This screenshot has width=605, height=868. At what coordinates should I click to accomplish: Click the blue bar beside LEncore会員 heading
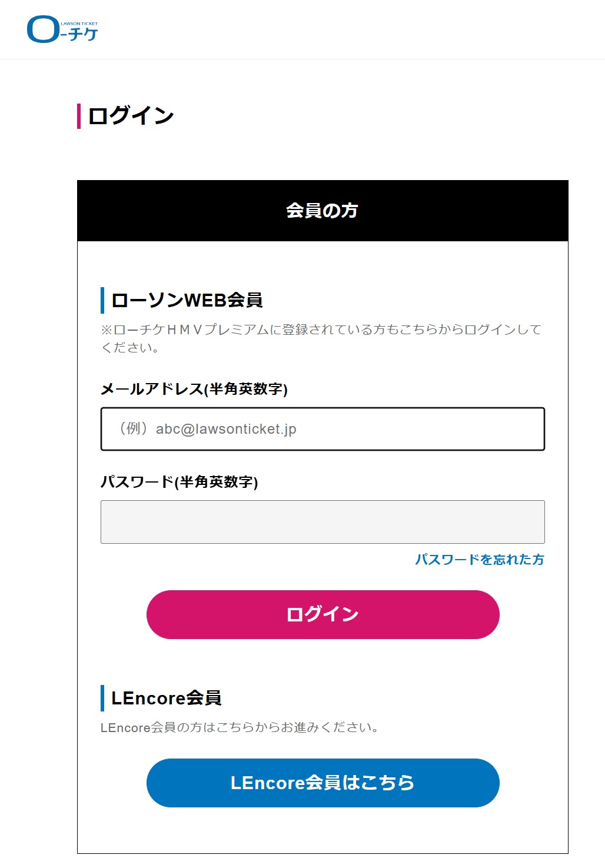[x=102, y=698]
